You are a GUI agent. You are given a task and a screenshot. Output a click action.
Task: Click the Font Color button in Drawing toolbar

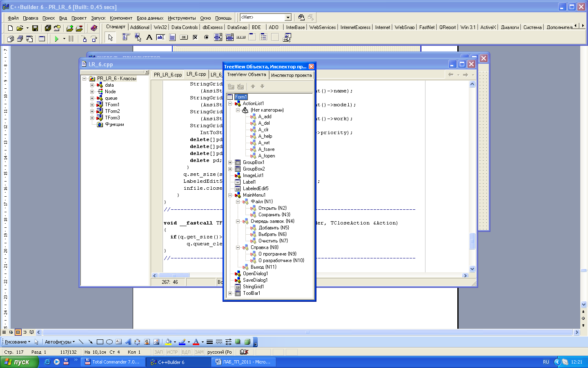click(x=196, y=342)
